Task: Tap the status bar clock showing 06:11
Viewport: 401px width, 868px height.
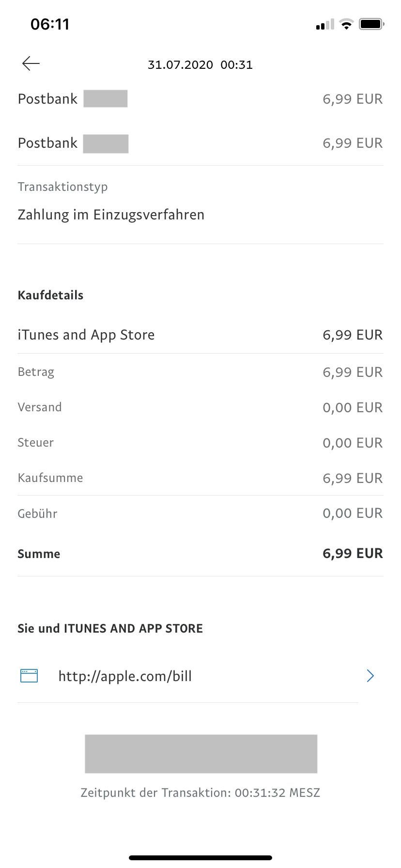Action: (x=50, y=24)
